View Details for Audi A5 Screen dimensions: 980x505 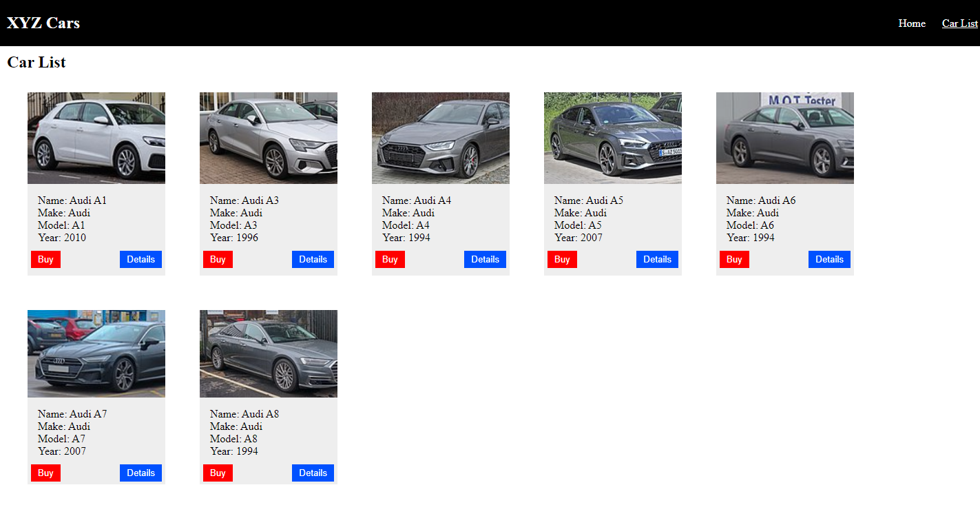tap(657, 259)
